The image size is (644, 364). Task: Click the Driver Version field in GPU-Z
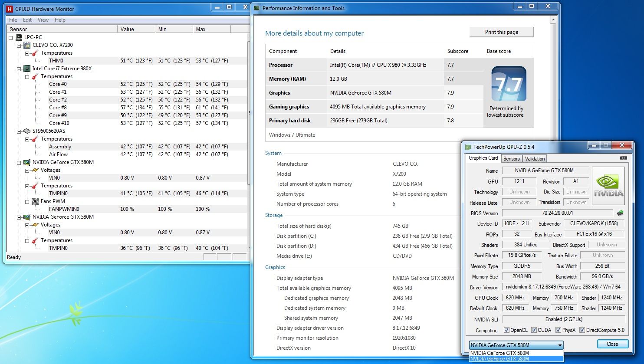pos(563,287)
